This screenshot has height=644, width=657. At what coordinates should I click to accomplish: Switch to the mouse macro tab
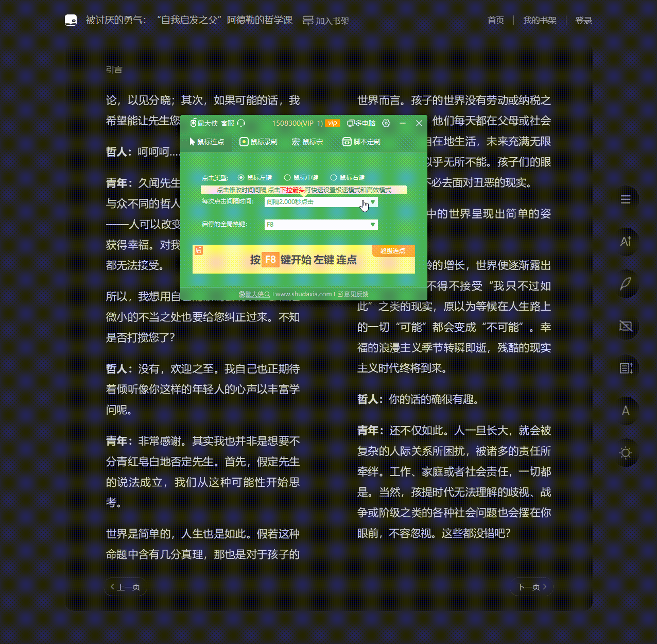307,142
